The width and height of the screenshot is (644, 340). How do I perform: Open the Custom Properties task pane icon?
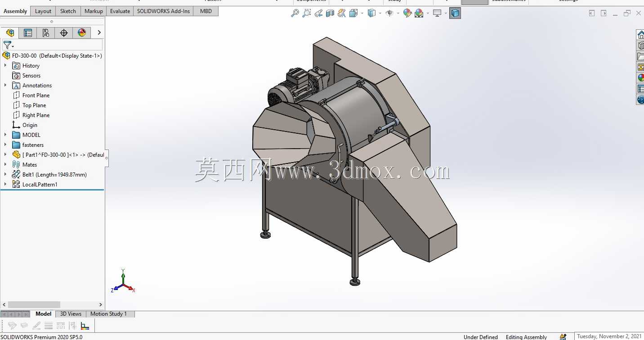[x=640, y=89]
